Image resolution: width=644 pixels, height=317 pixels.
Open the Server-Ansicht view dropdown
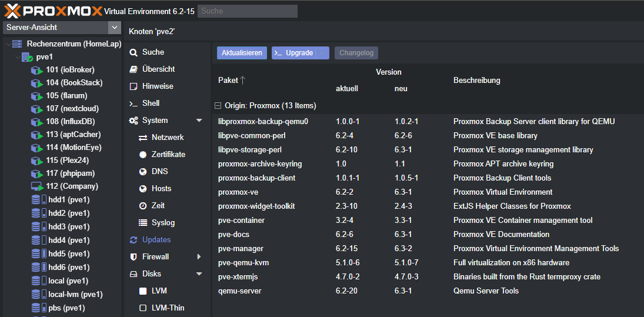tap(114, 28)
